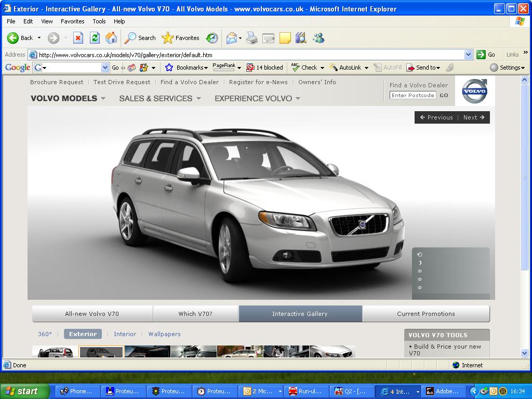The image size is (532, 399).
Task: Stop page loading with the red X icon
Action: (x=78, y=38)
